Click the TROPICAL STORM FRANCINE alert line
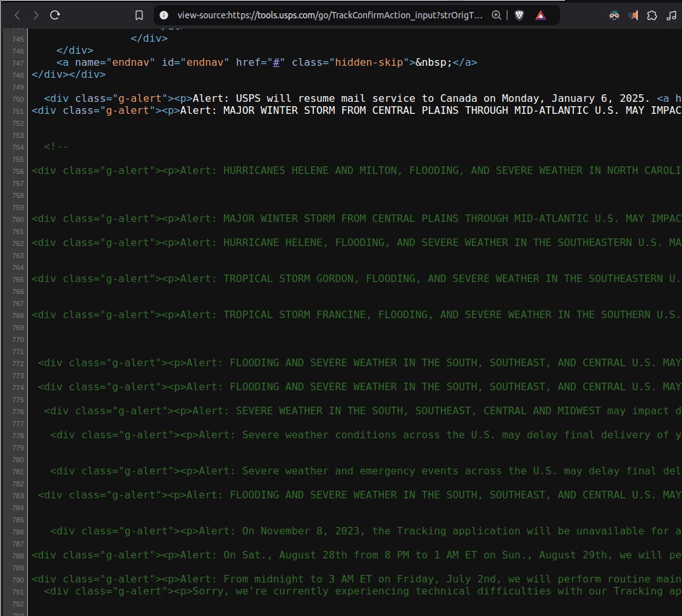 (356, 315)
